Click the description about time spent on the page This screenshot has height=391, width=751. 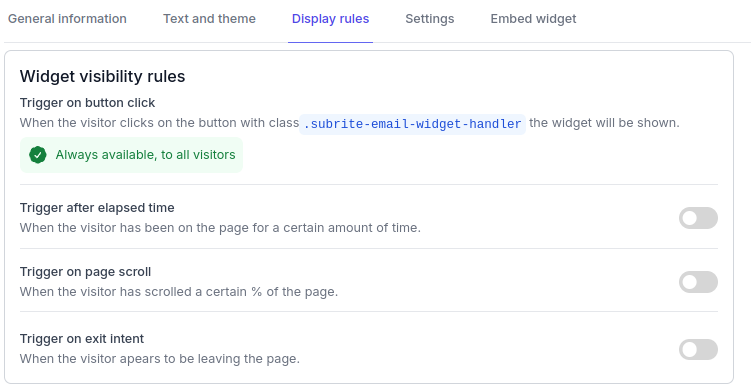(x=220, y=228)
